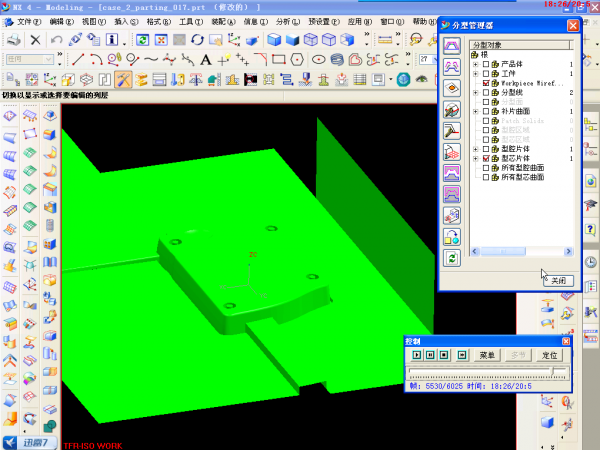Expand the curve toolbar overflow chevron
This screenshot has height=450, width=600.
[408, 54]
